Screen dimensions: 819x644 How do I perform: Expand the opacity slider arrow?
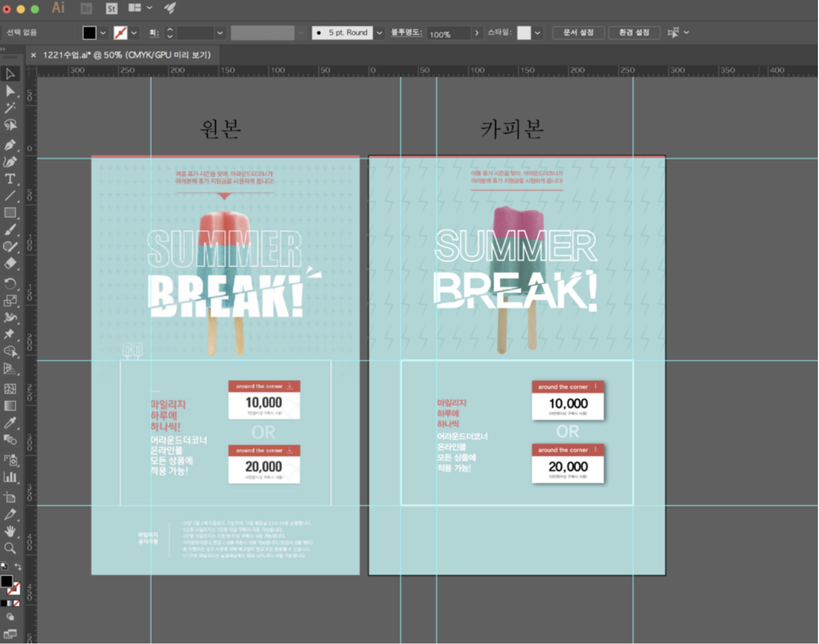[477, 33]
